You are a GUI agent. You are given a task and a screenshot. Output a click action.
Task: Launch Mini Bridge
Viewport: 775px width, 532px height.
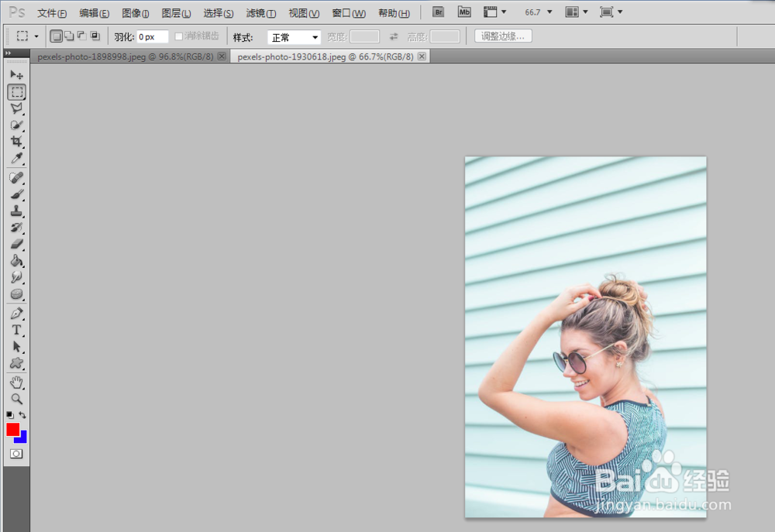[464, 12]
